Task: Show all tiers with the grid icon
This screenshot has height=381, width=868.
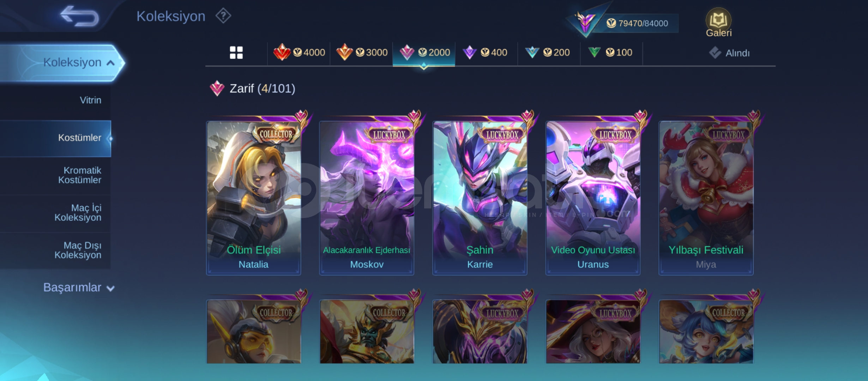Action: (236, 53)
